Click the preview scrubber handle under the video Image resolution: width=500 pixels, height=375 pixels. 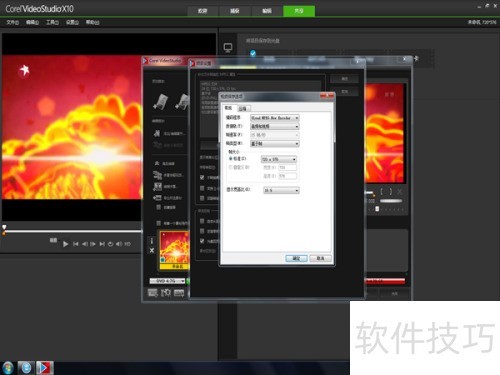click(4, 228)
